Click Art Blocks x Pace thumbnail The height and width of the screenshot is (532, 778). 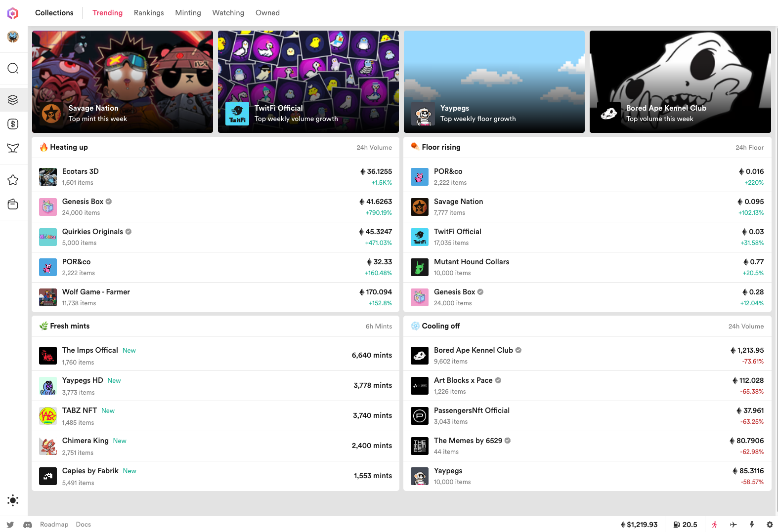click(x=420, y=386)
